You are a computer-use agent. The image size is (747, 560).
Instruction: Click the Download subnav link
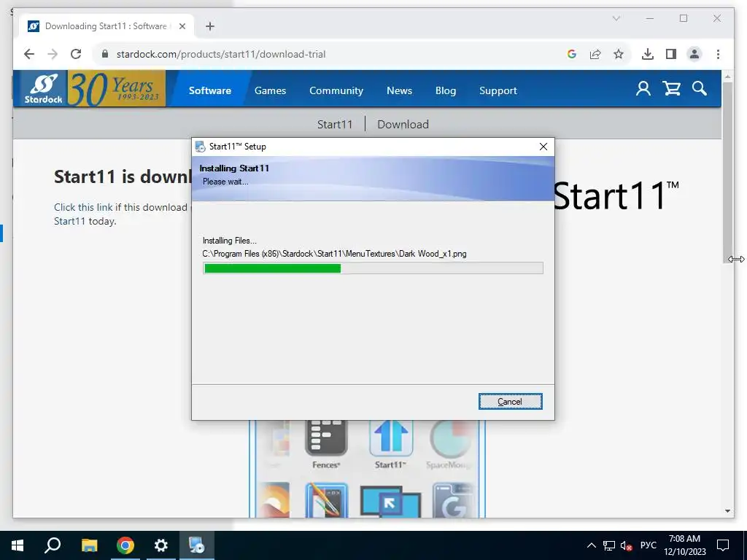click(403, 124)
